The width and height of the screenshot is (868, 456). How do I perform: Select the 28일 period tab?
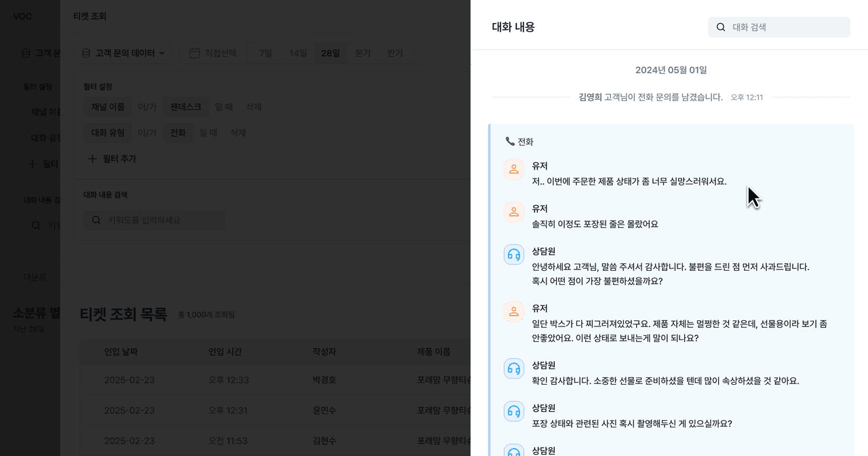coord(330,53)
